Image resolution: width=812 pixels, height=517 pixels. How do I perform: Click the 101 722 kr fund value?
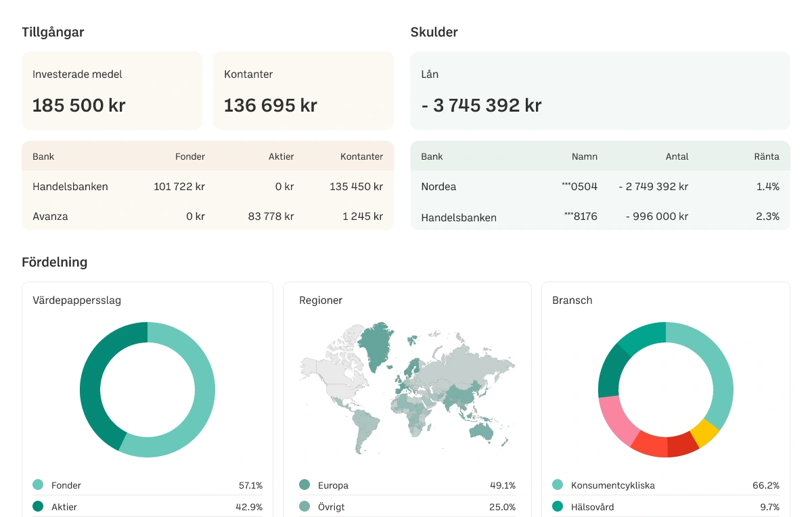point(179,187)
